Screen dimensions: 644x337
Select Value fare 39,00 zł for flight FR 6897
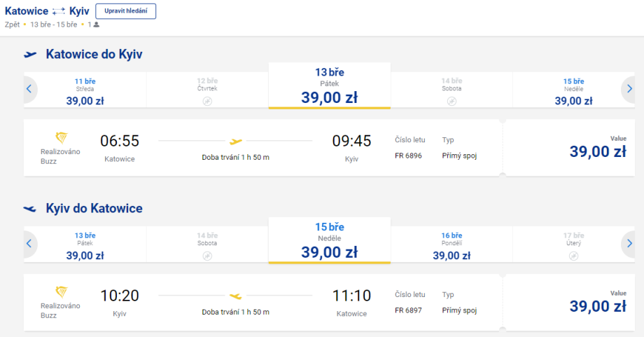coord(597,305)
